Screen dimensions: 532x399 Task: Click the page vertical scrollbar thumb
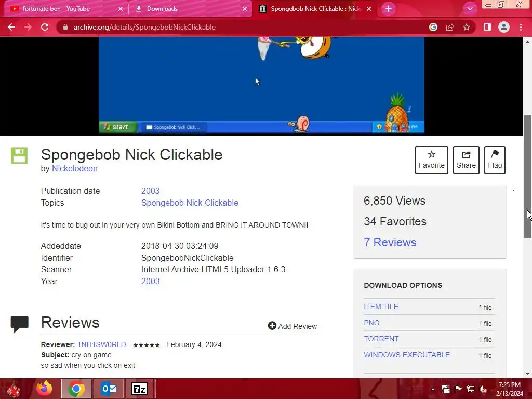(528, 177)
